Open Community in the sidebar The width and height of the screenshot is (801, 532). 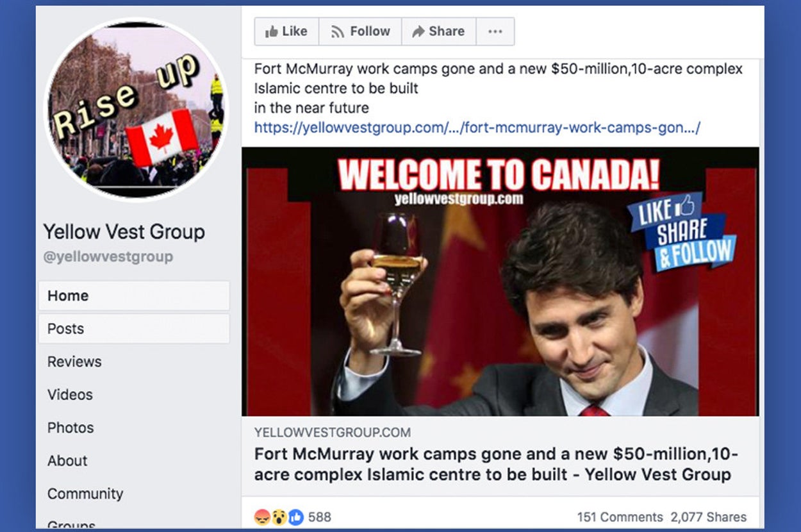(x=85, y=494)
